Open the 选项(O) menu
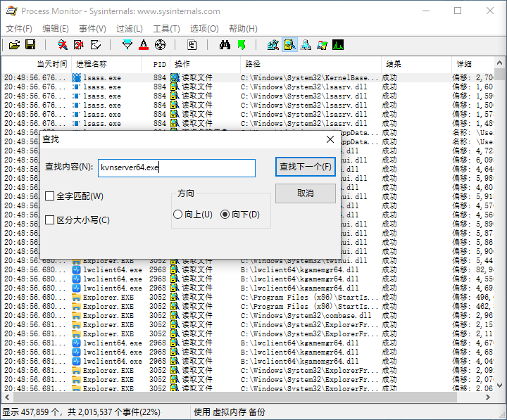 204,29
